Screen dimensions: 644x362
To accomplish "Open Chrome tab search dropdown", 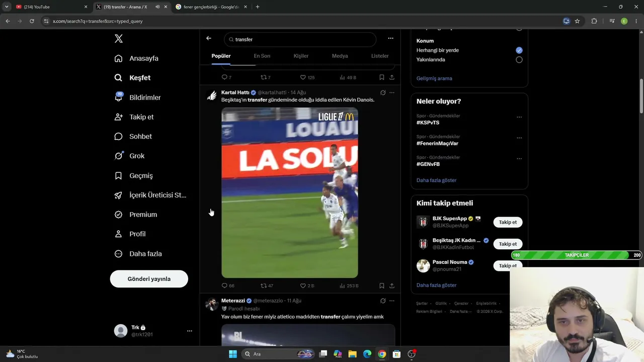I will coord(7,7).
